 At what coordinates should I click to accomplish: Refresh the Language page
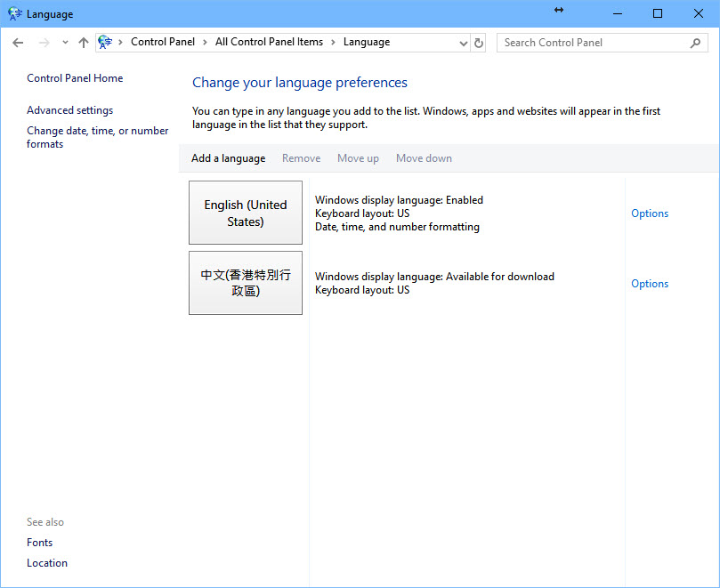[x=479, y=44]
